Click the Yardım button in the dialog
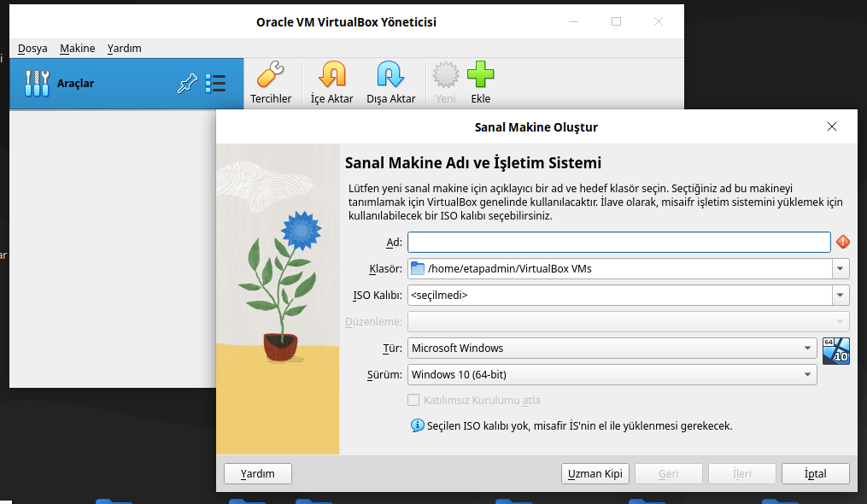867x504 pixels. pos(258,474)
